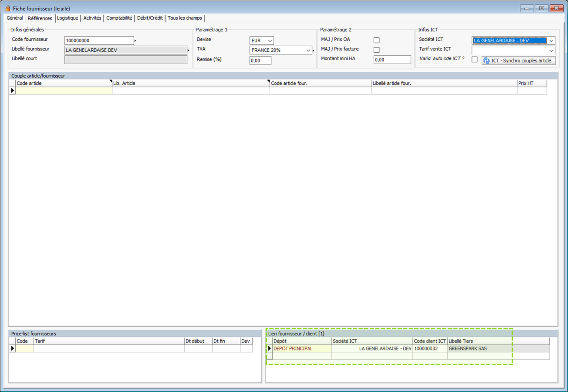
Task: Open the Comptabilité tab
Action: point(119,18)
